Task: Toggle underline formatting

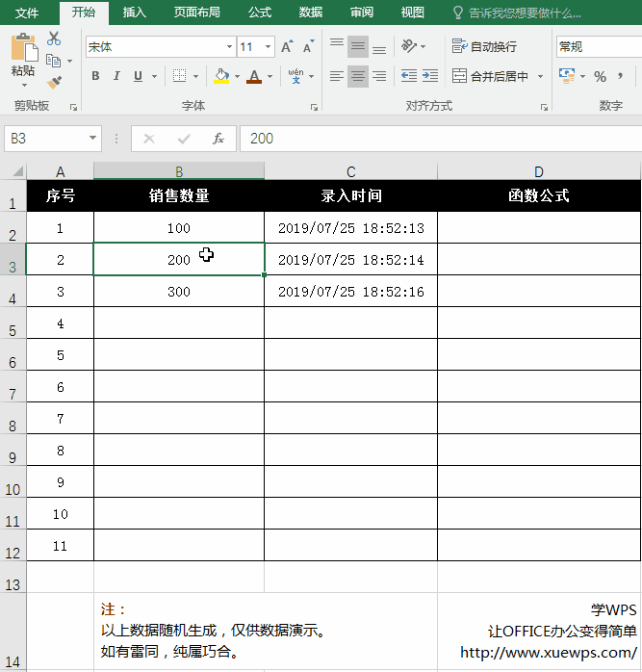Action: pyautogui.click(x=138, y=76)
